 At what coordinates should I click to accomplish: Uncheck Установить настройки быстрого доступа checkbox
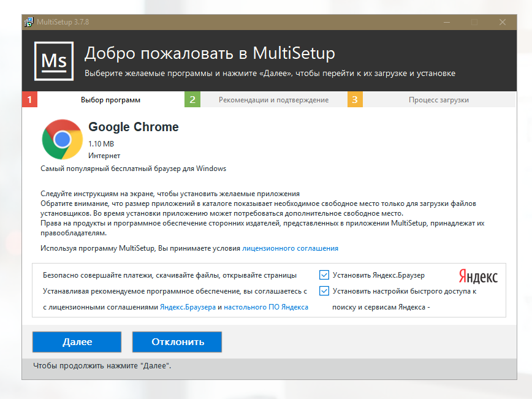(324, 291)
